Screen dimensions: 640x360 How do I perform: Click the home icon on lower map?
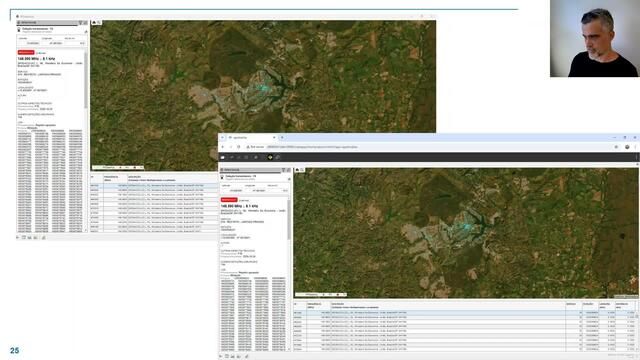(297, 170)
